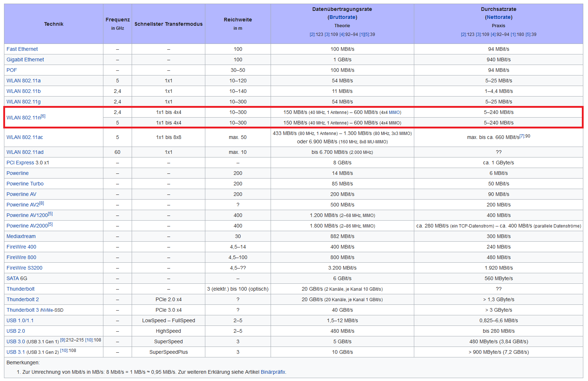Open the Powerline link
Viewport: 588px width, 381px height.
tap(17, 173)
